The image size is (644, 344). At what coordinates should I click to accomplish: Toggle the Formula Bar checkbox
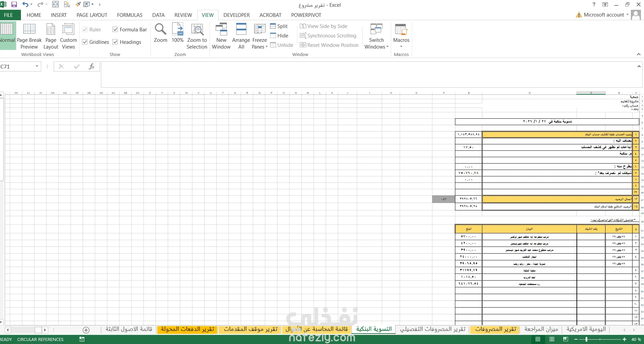[x=115, y=29]
